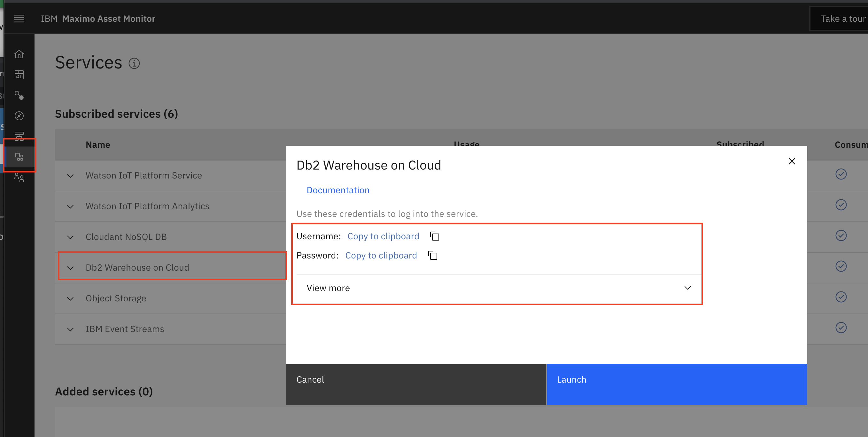The image size is (868, 437).
Task: Click checkmark icon in Watson IoT Platform Service row
Action: [x=841, y=174]
